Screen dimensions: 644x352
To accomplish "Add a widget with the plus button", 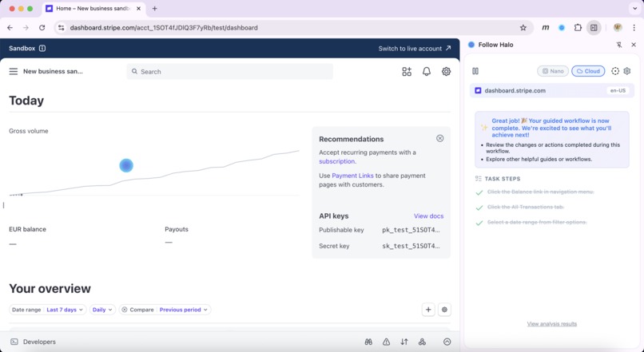I will 428,310.
